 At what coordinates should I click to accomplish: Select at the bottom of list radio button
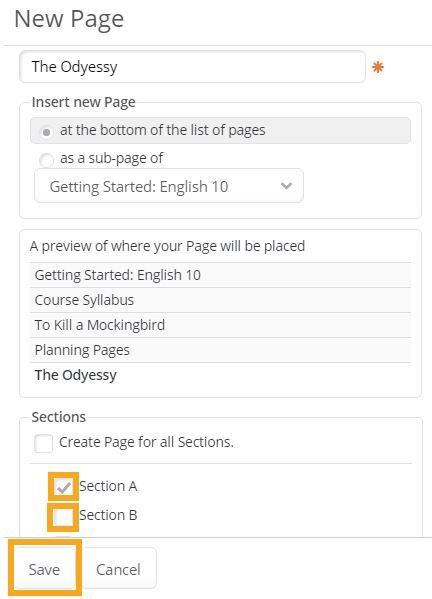(46, 132)
